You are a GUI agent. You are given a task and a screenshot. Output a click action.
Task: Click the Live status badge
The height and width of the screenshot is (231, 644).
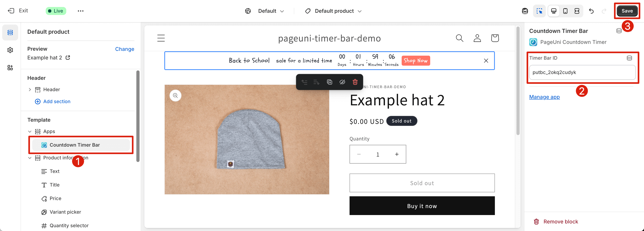56,11
